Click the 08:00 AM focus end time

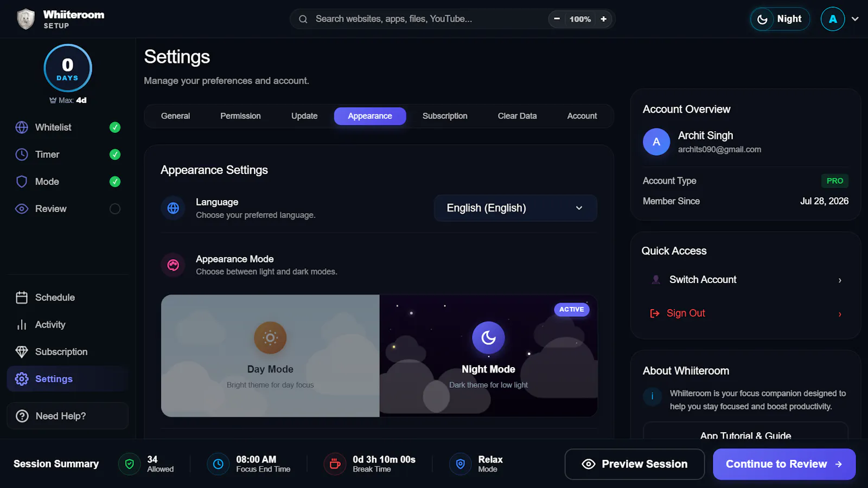[x=256, y=459]
